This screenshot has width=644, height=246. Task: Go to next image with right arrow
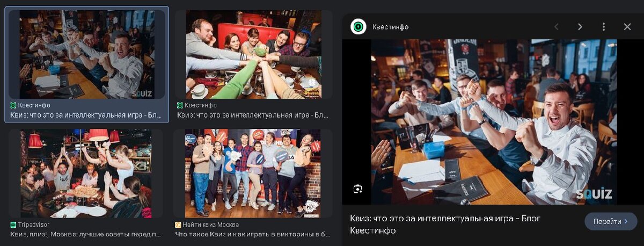point(580,27)
